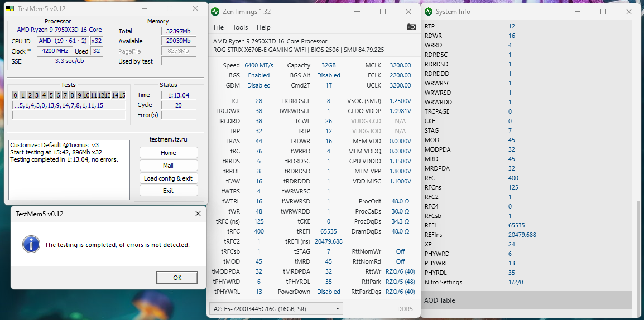Click the Available memory 29039Mb field
The width and height of the screenshot is (644, 320).
178,41
